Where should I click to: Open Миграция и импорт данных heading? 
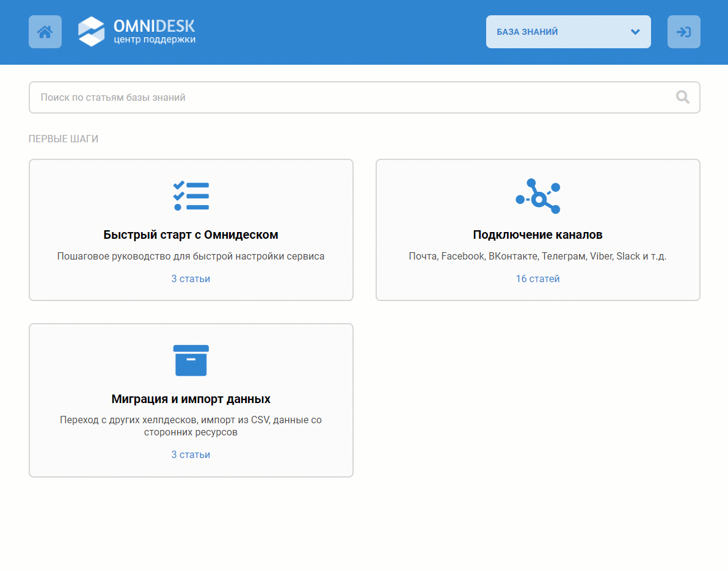click(191, 399)
